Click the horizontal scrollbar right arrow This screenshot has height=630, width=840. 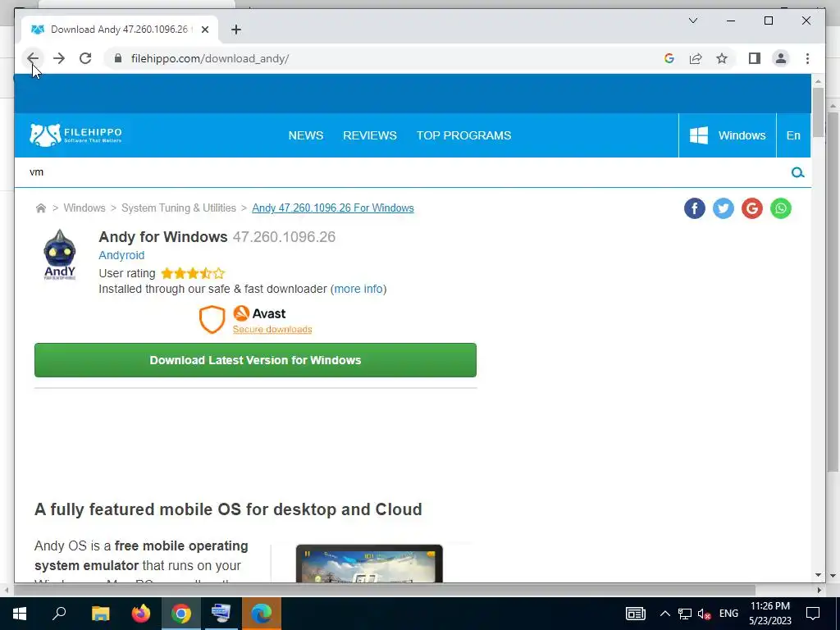coord(818,590)
